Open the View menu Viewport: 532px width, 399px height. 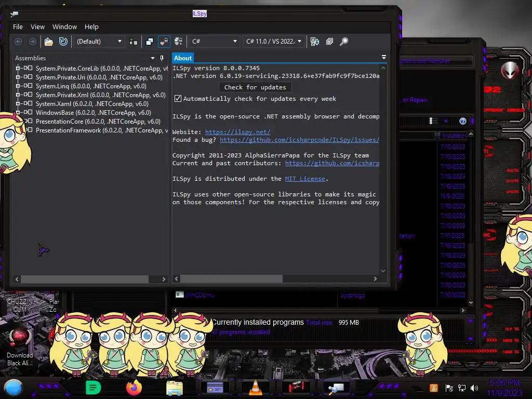click(x=37, y=27)
